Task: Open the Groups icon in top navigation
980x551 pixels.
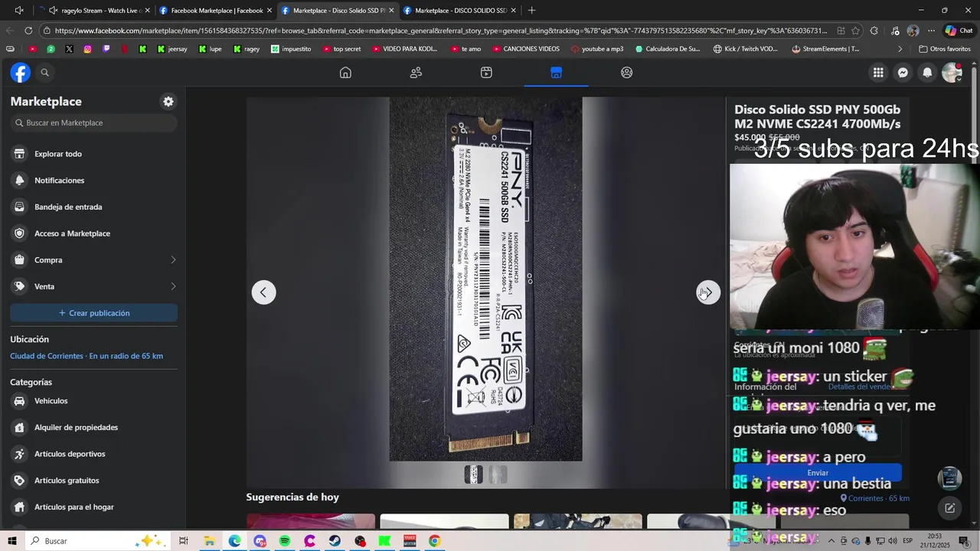Action: (626, 73)
